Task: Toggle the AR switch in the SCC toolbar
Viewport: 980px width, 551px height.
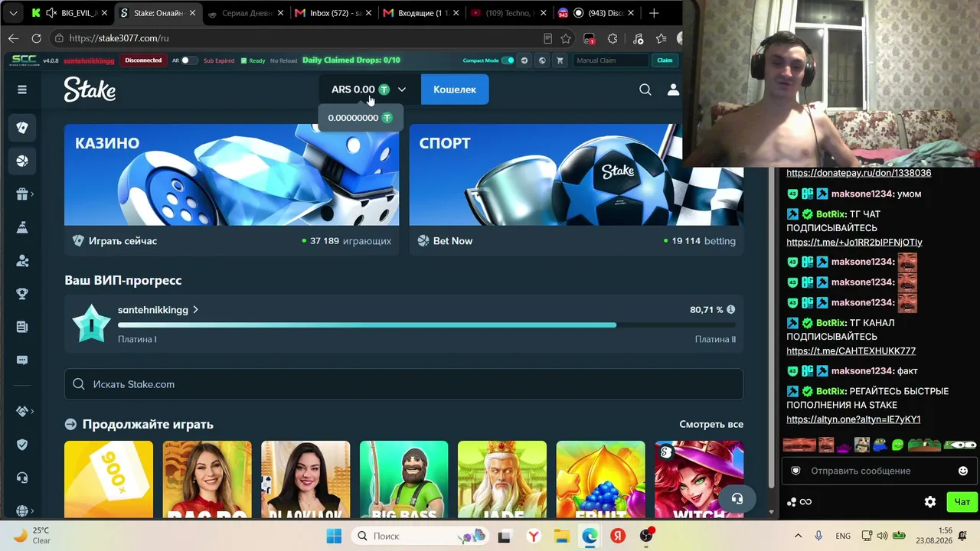Action: coord(188,60)
